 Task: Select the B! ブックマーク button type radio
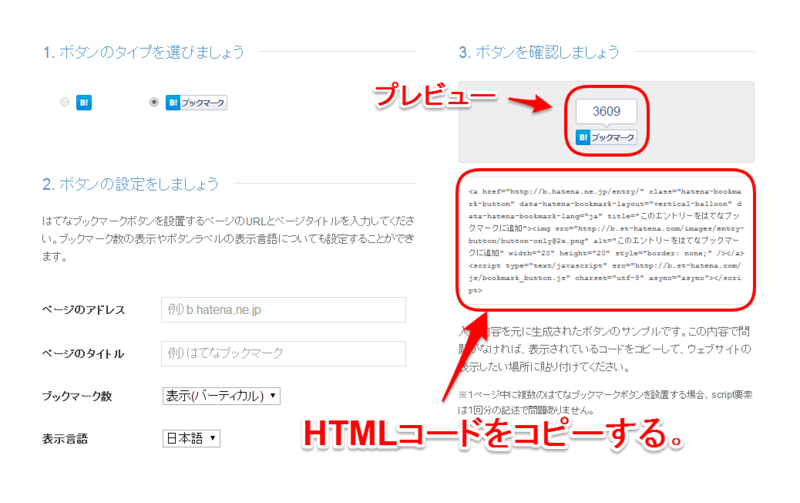(x=154, y=102)
